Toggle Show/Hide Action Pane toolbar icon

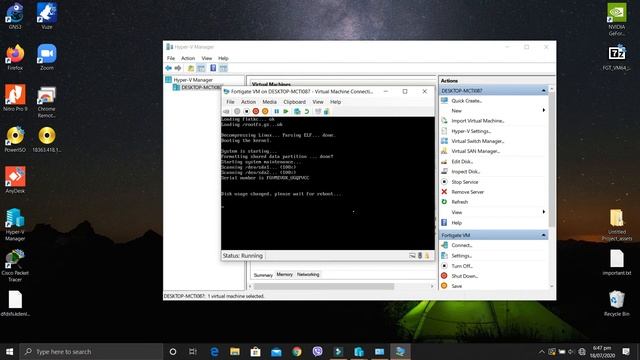pyautogui.click(x=223, y=68)
